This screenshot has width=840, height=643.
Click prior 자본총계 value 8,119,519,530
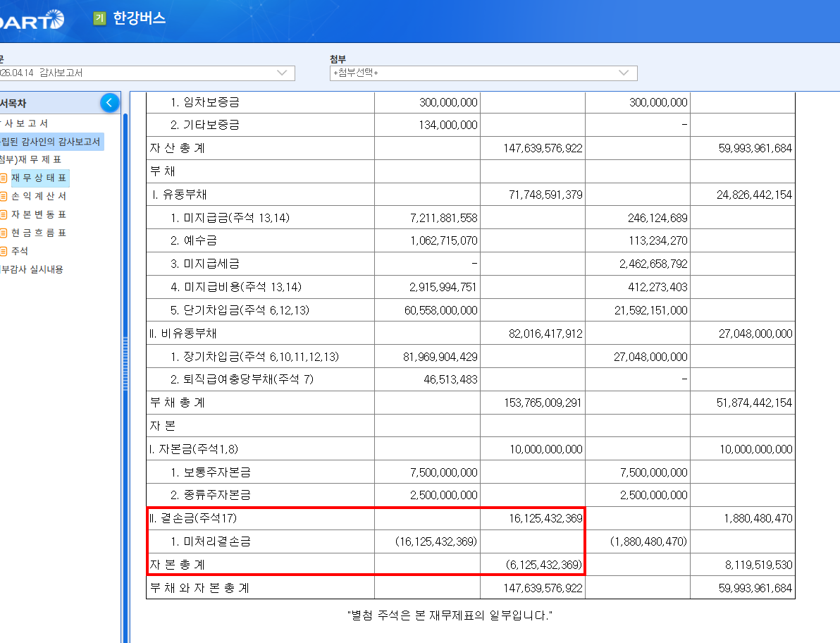pyautogui.click(x=758, y=565)
